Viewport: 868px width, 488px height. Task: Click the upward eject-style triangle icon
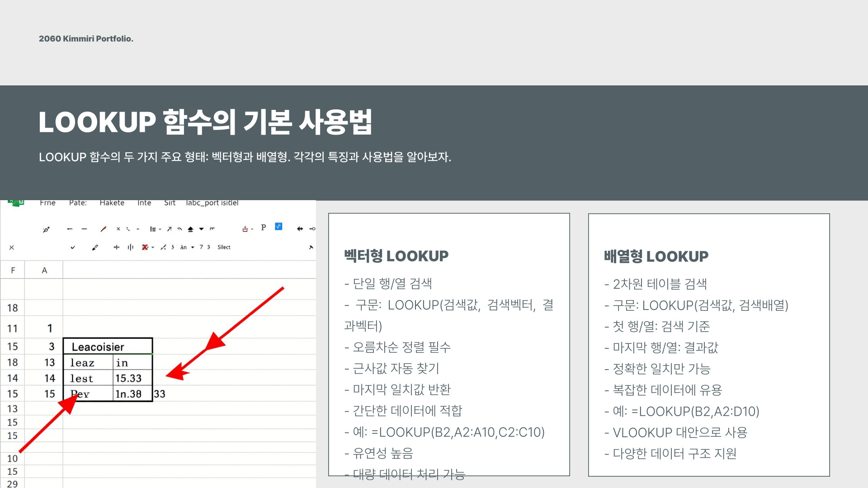click(x=190, y=229)
